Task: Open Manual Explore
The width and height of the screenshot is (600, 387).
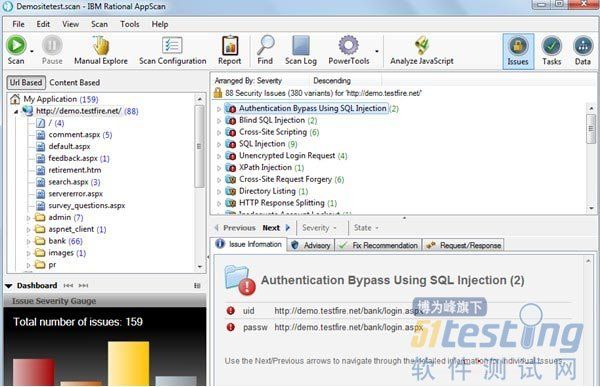Action: 101,50
